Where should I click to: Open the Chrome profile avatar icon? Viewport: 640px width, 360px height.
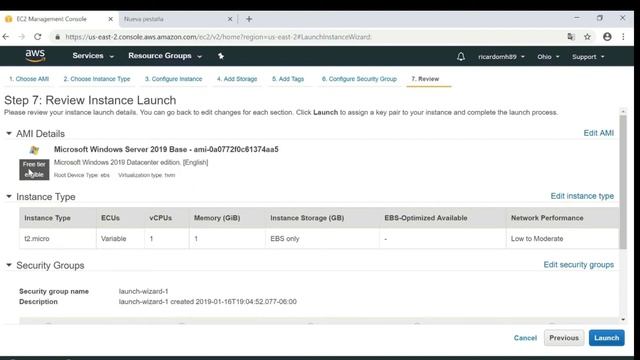607,37
